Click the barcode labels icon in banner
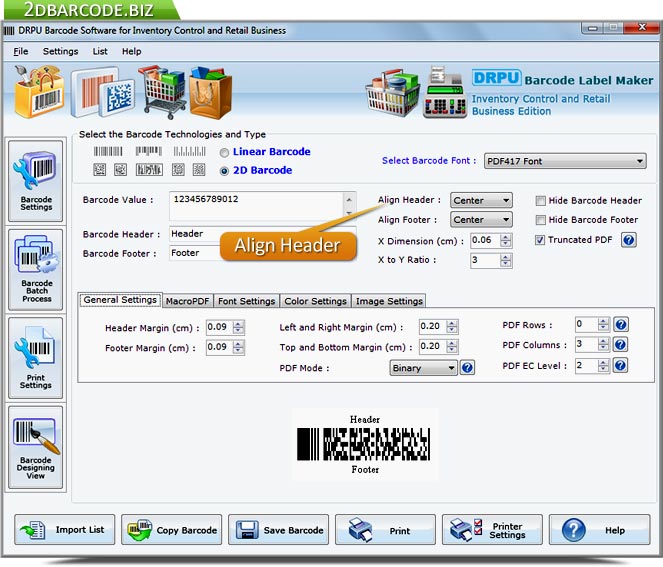The width and height of the screenshot is (663, 567). coord(103,92)
